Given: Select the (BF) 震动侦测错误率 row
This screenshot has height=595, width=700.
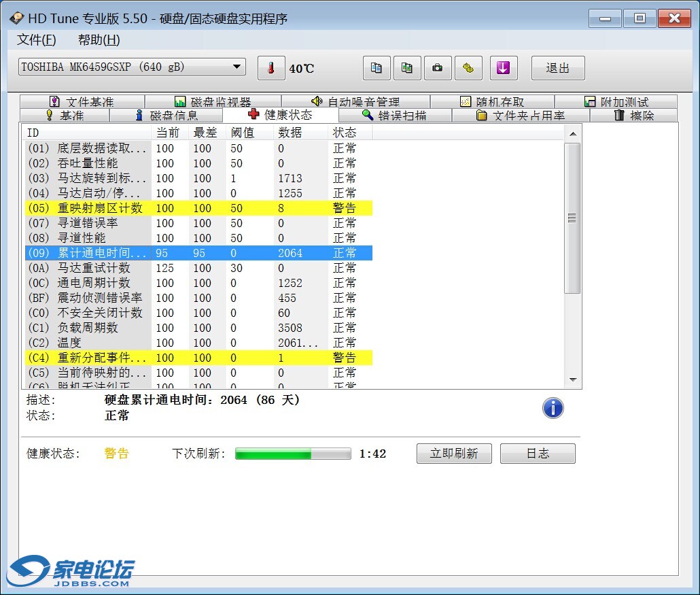Looking at the screenshot, I should pos(198,298).
